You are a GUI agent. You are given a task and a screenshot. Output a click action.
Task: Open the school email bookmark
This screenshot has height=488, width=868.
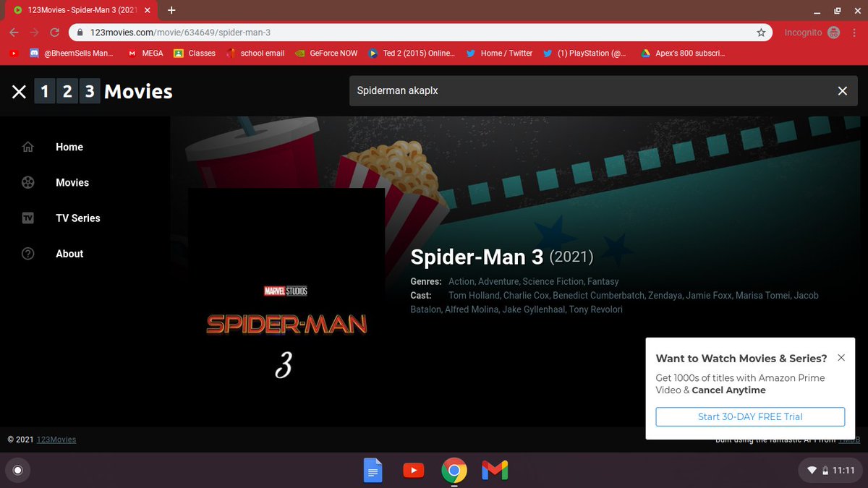point(255,53)
